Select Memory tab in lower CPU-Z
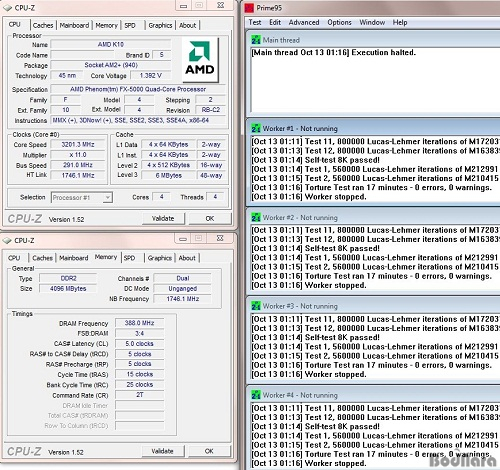This screenshot has width=500, height=470. 106,257
